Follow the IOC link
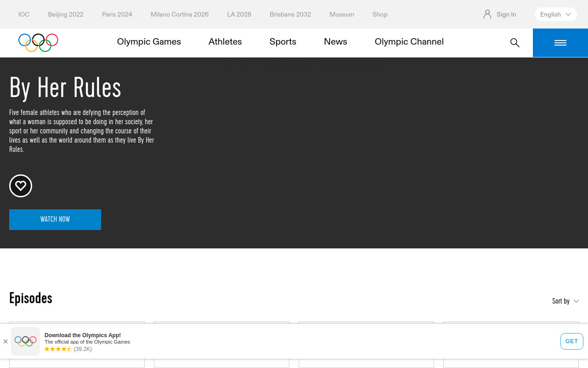 [24, 14]
